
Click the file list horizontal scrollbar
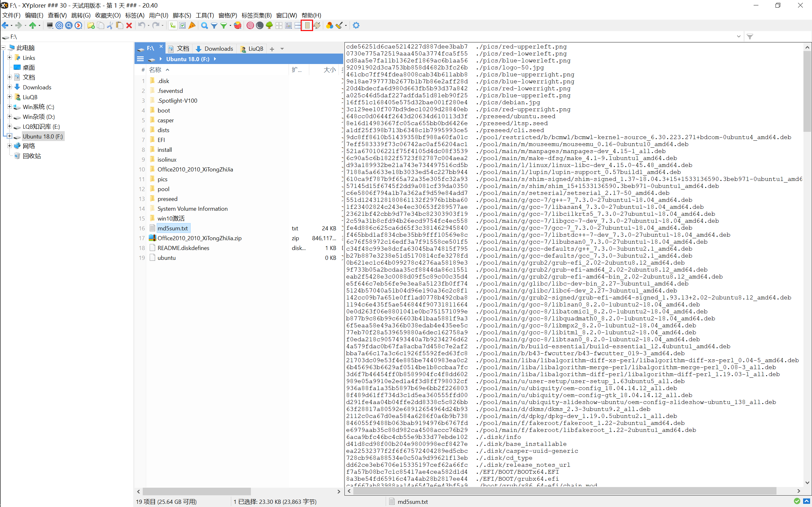tap(197, 491)
